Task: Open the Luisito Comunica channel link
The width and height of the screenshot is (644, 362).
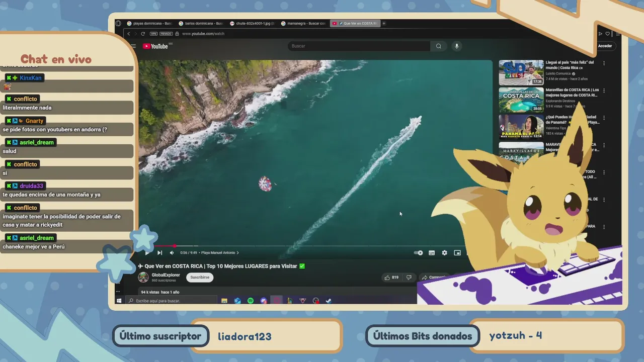Action: coord(558,73)
